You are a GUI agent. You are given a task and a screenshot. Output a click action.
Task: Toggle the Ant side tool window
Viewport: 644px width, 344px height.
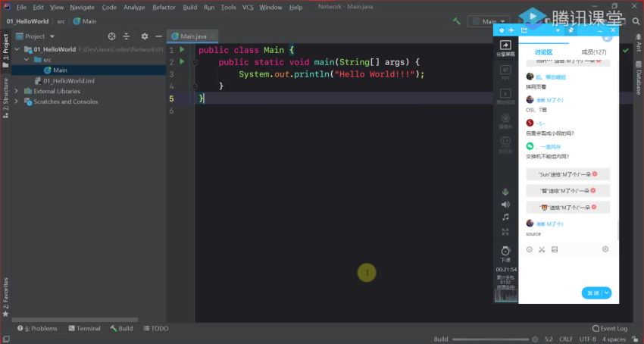pyautogui.click(x=639, y=42)
